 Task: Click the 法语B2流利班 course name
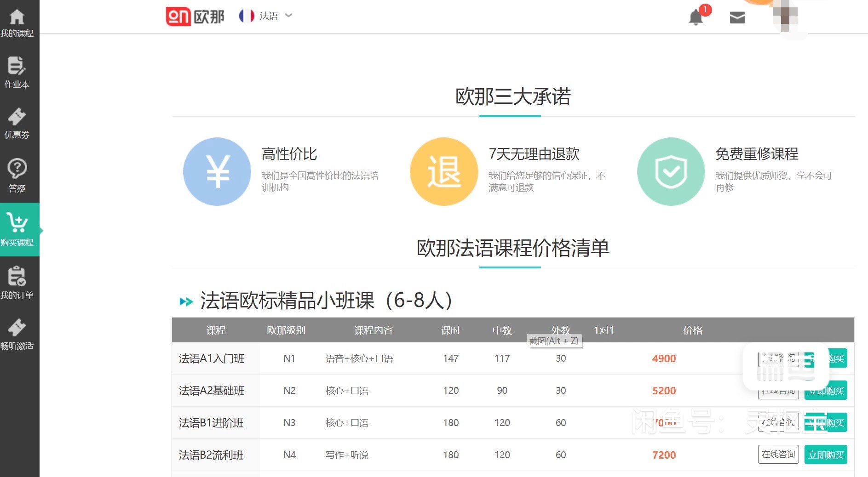click(211, 455)
